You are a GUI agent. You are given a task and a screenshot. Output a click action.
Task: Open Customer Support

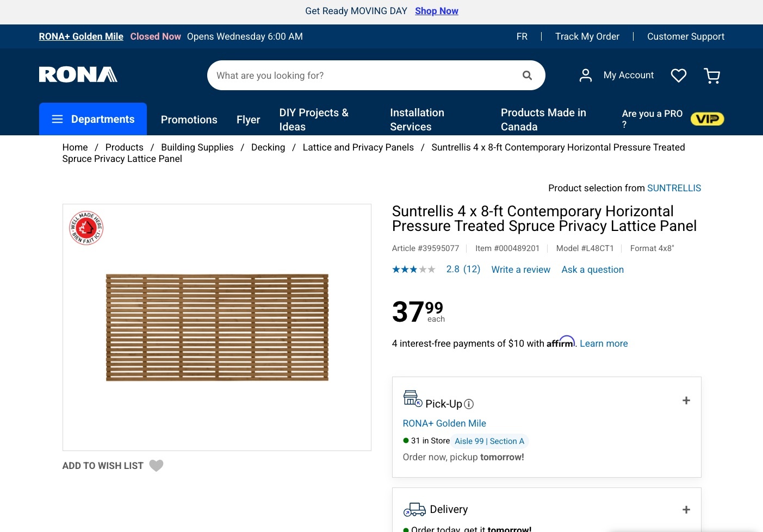[686, 36]
